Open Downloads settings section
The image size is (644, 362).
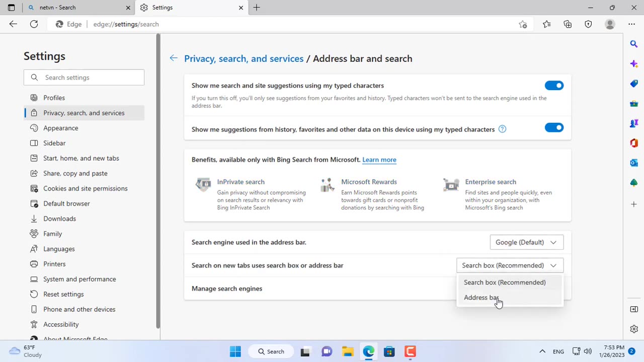(x=84, y=218)
